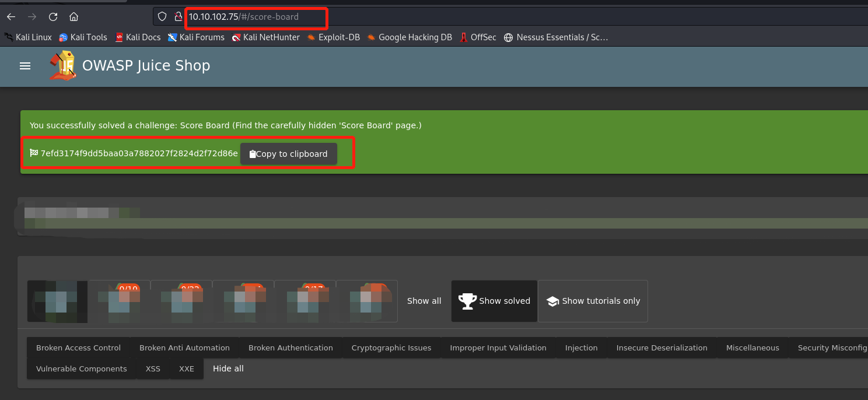The width and height of the screenshot is (868, 400).
Task: Toggle Show tutorials only
Action: click(593, 301)
